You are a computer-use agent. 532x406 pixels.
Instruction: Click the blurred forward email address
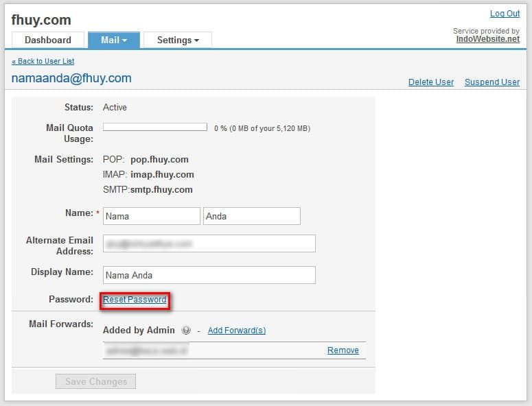click(147, 350)
